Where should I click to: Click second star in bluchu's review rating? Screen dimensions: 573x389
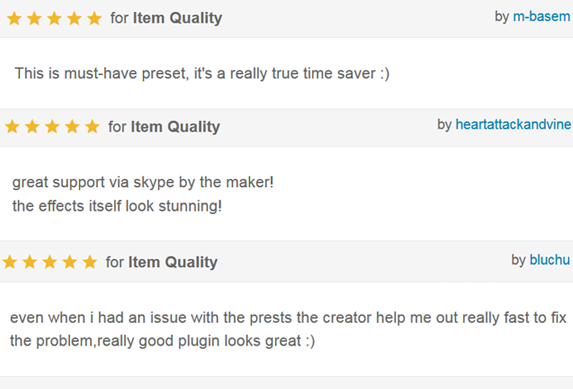click(x=30, y=262)
